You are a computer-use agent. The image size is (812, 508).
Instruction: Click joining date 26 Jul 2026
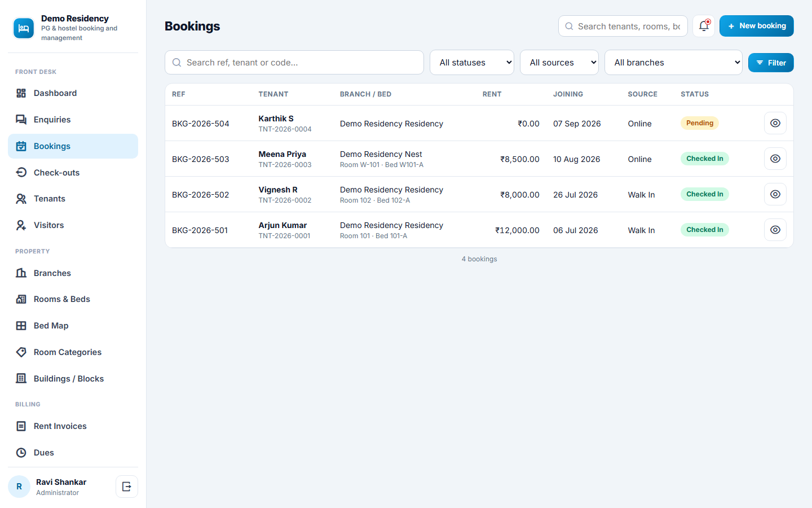tap(575, 195)
